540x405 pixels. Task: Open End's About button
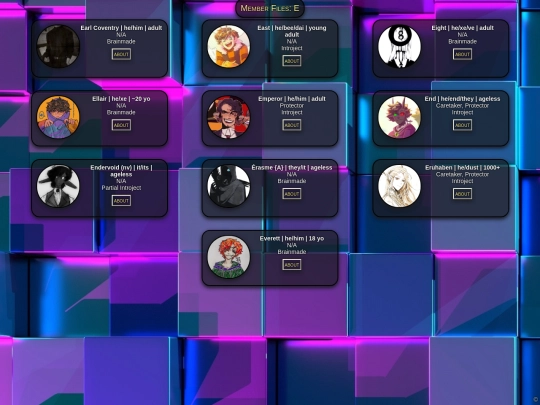coord(462,125)
